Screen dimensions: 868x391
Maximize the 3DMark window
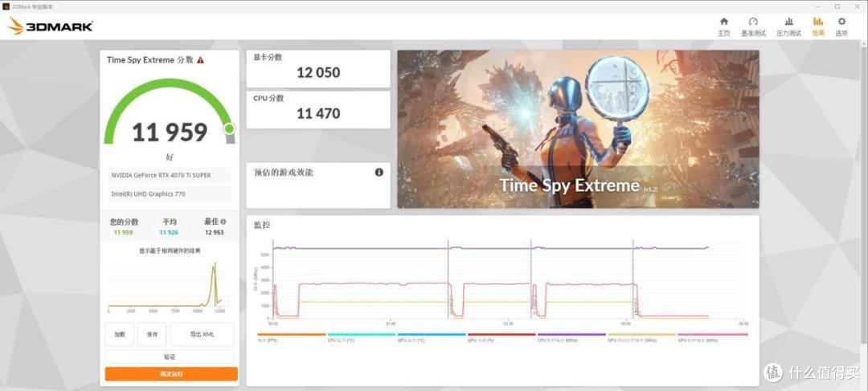(x=837, y=6)
